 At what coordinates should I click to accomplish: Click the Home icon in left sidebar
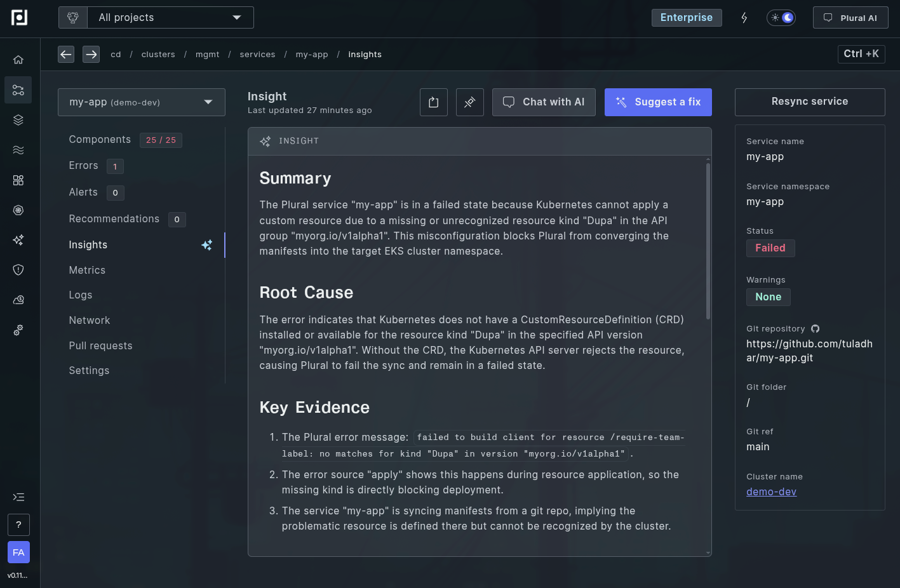pyautogui.click(x=18, y=60)
